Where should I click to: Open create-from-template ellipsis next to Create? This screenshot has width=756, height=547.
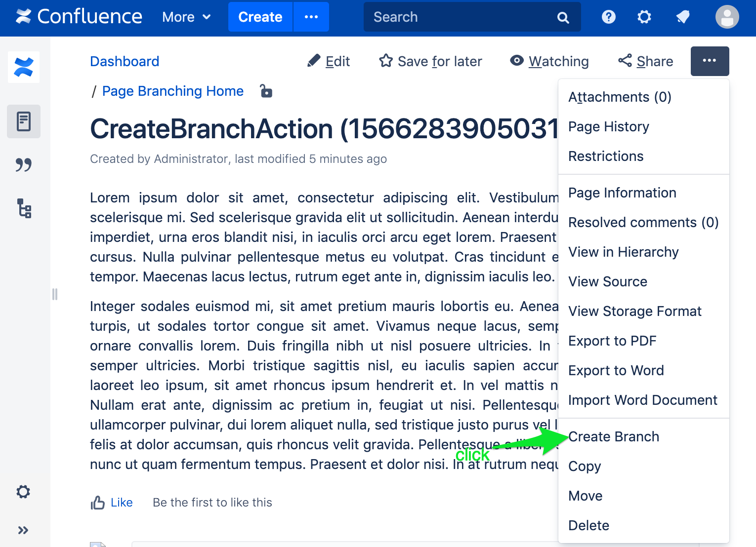(x=311, y=17)
